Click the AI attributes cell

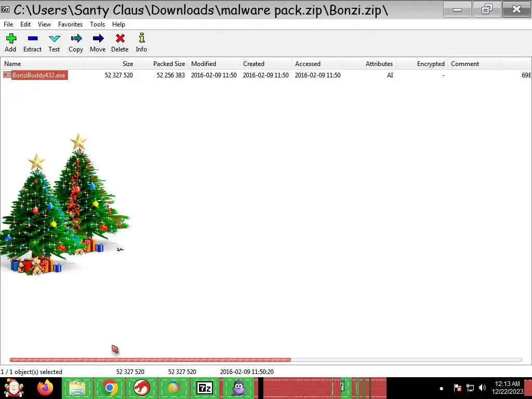pyautogui.click(x=390, y=75)
